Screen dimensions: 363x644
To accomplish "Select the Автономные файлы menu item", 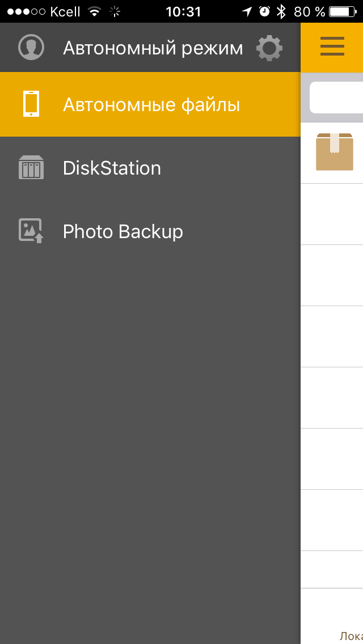I will (x=150, y=104).
